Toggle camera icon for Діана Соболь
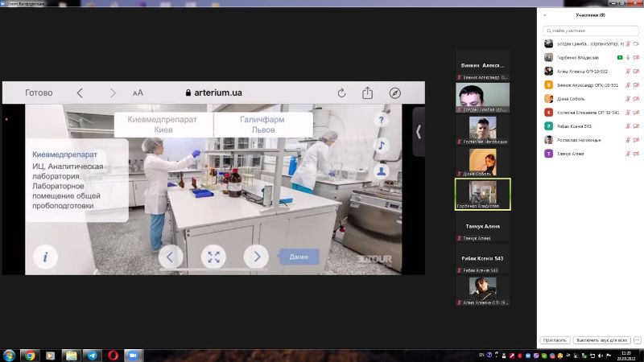 point(636,99)
